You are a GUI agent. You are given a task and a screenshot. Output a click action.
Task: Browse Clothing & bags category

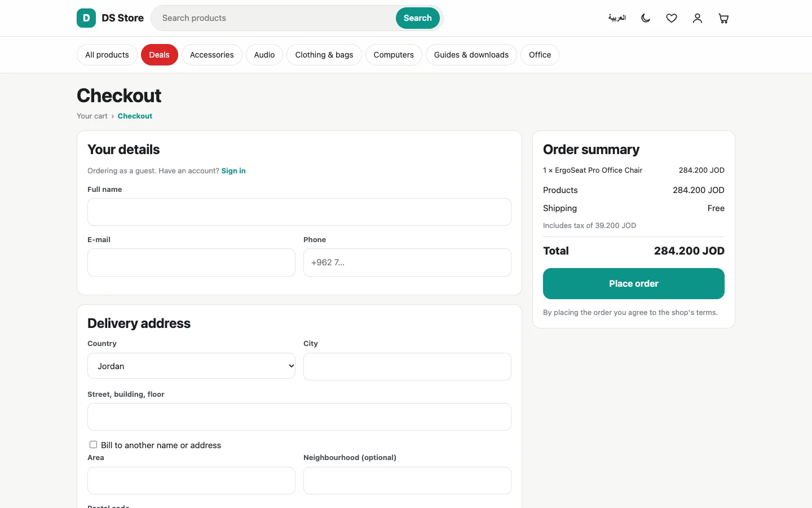[324, 55]
